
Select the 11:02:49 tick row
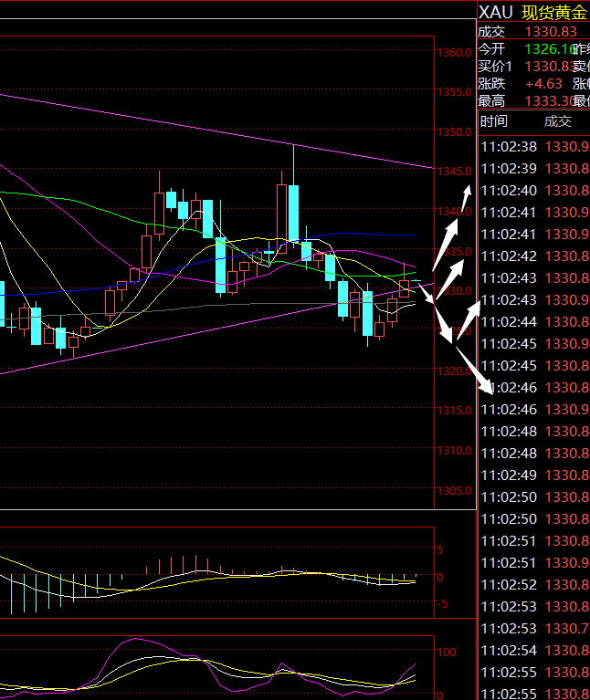click(534, 475)
